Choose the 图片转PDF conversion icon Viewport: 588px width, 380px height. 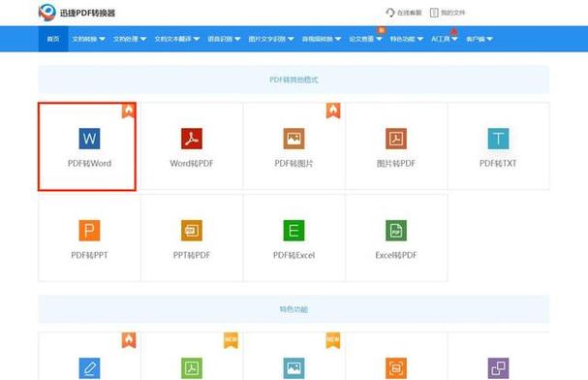pos(396,139)
